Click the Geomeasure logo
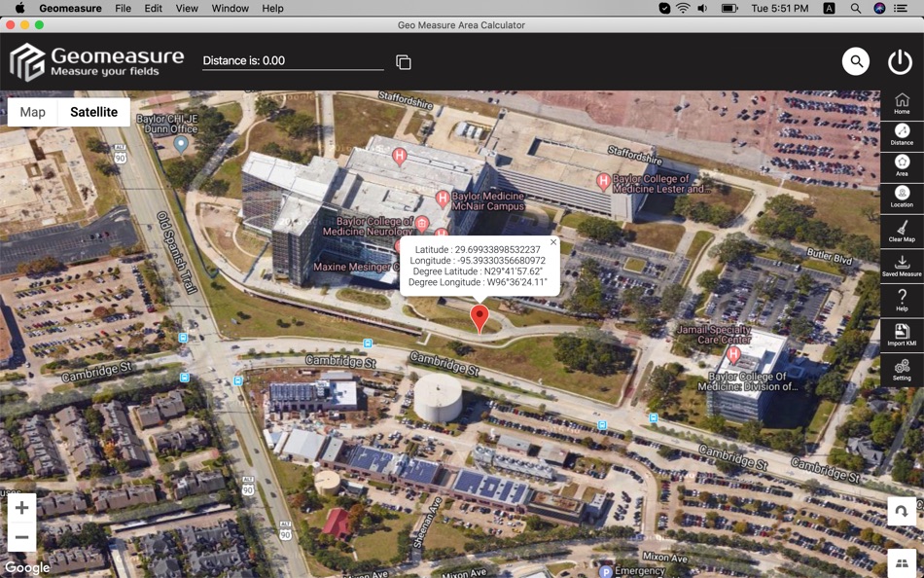 [x=97, y=61]
